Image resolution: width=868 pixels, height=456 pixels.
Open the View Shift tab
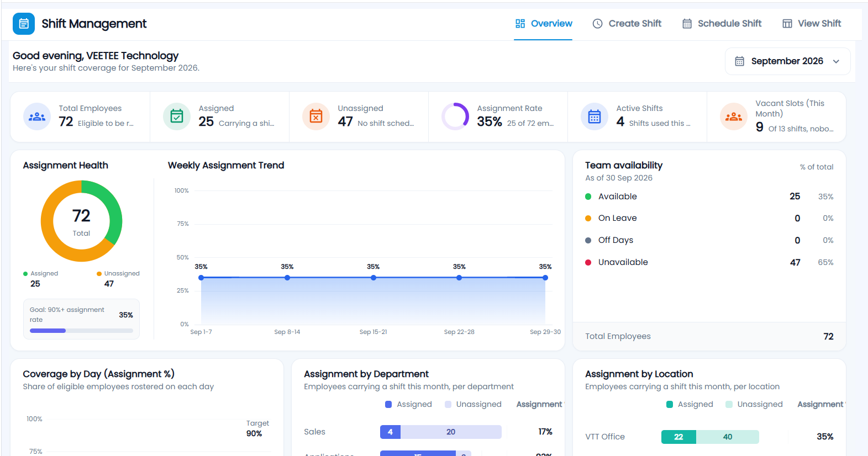point(812,24)
